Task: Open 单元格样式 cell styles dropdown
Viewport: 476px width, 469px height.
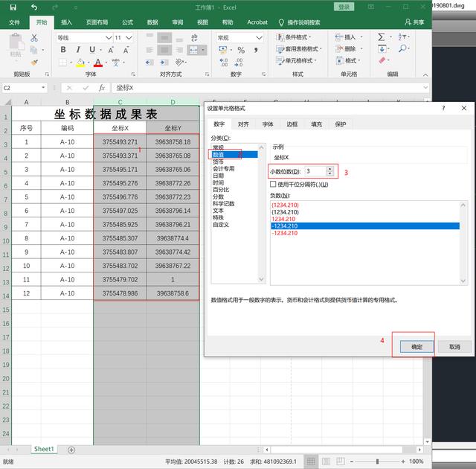Action: (296, 61)
